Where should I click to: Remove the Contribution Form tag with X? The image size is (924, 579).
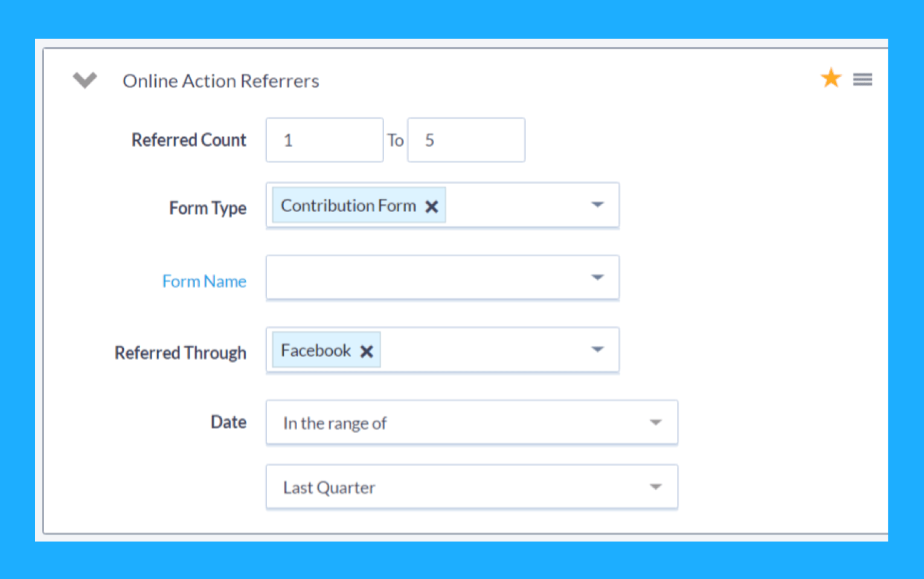(x=431, y=207)
